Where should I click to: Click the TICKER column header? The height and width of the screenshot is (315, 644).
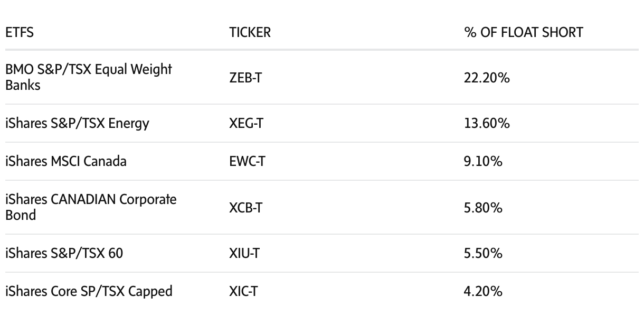[250, 32]
